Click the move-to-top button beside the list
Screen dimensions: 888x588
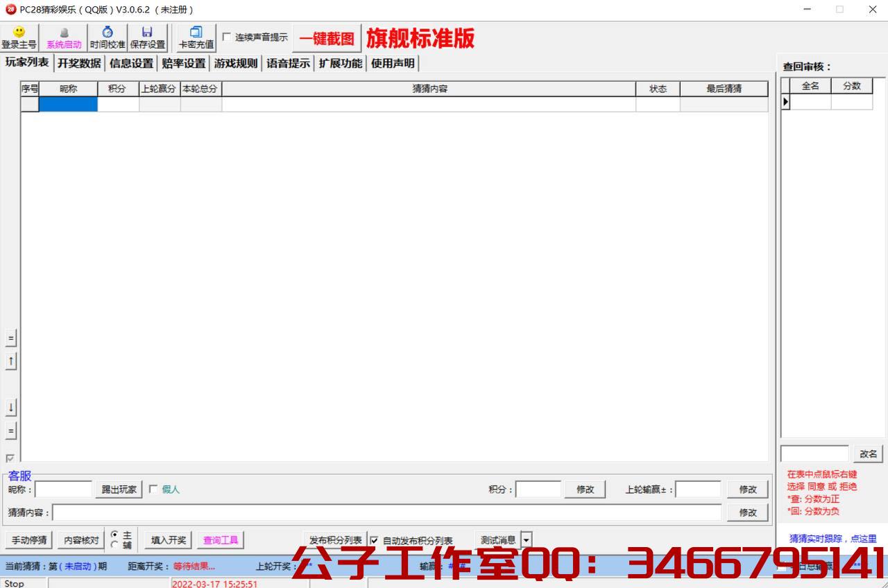(10, 338)
